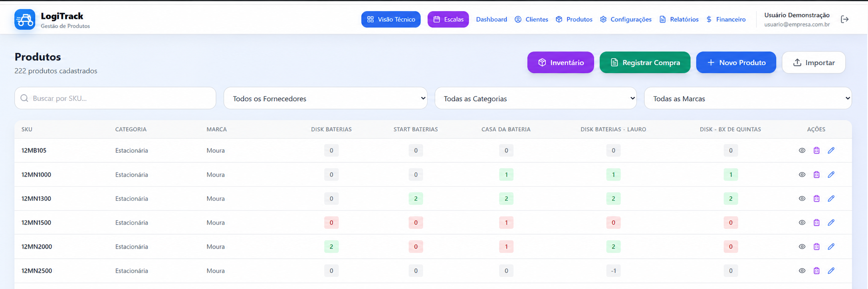View details of SKU 12MB105
Screen dimensions: 868x289
tap(802, 150)
